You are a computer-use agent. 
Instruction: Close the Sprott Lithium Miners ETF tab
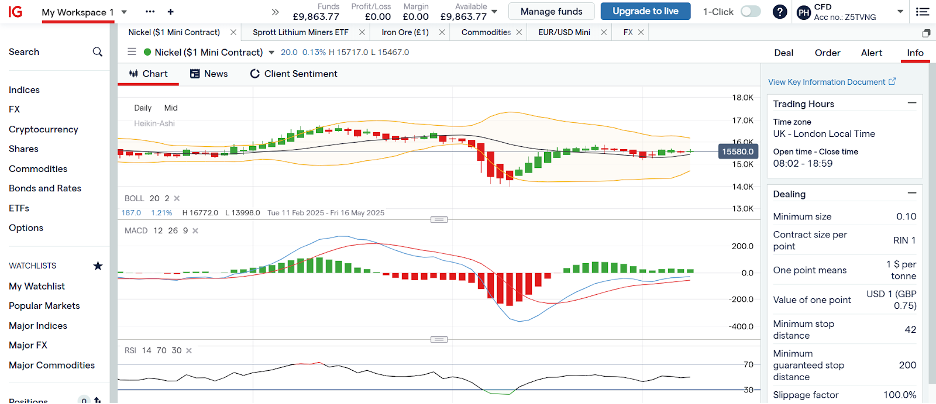[x=359, y=32]
